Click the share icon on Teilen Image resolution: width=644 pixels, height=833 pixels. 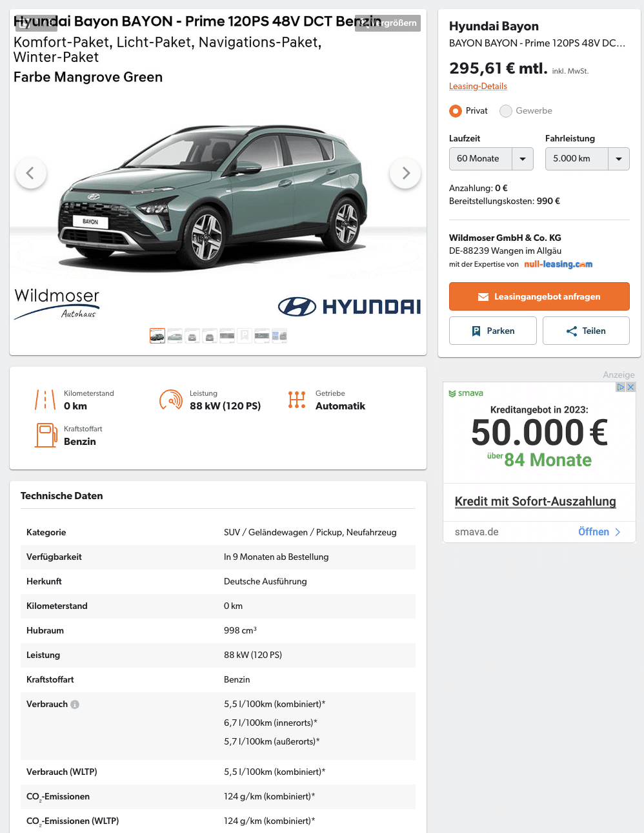572,331
